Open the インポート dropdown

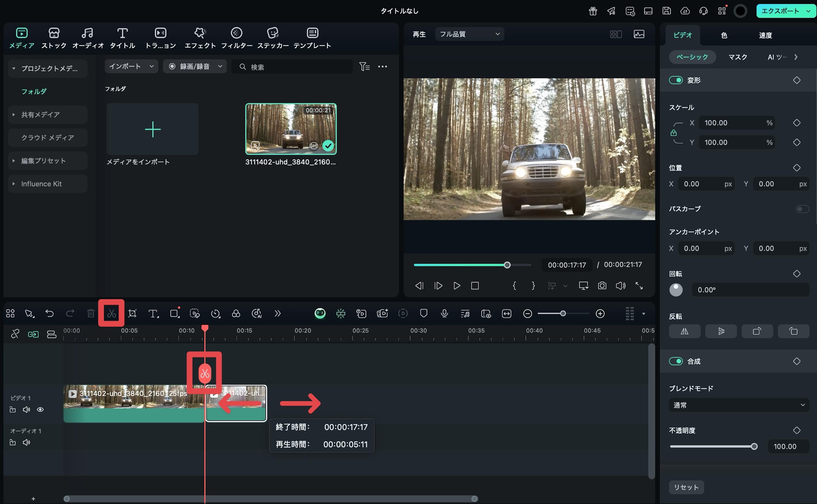point(131,66)
